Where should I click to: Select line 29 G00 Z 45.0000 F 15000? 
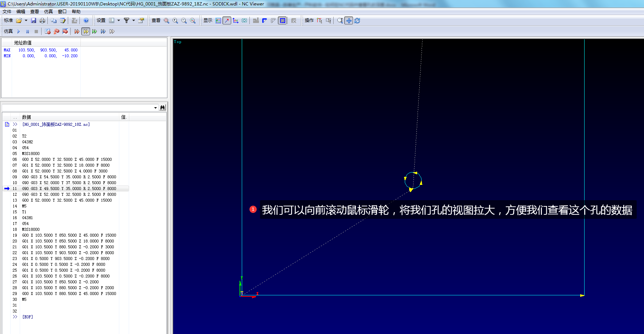click(66, 294)
